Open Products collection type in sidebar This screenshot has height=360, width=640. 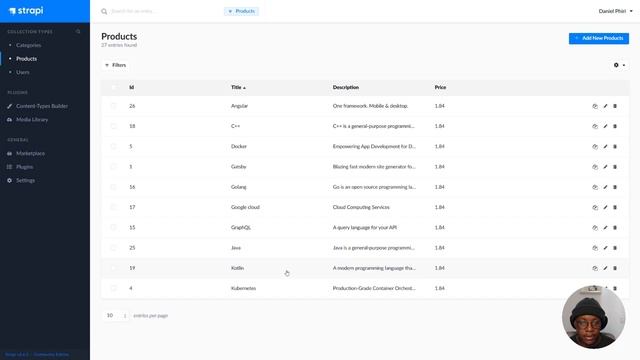point(27,59)
